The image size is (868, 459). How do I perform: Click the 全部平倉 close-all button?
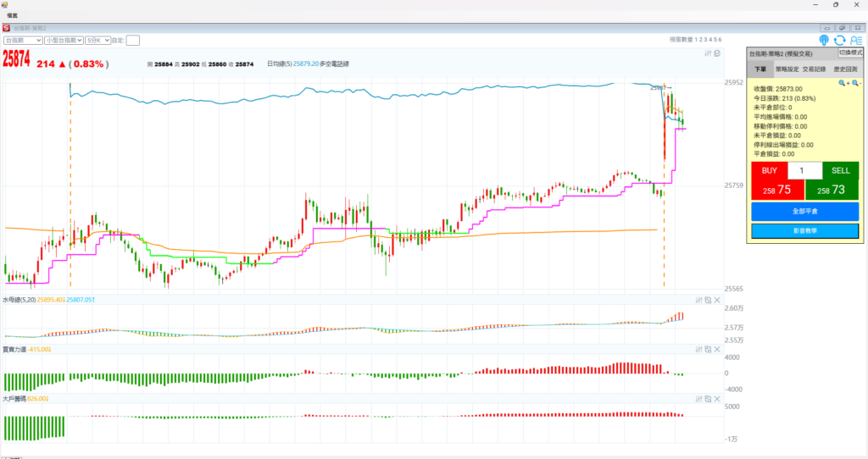[x=804, y=211]
